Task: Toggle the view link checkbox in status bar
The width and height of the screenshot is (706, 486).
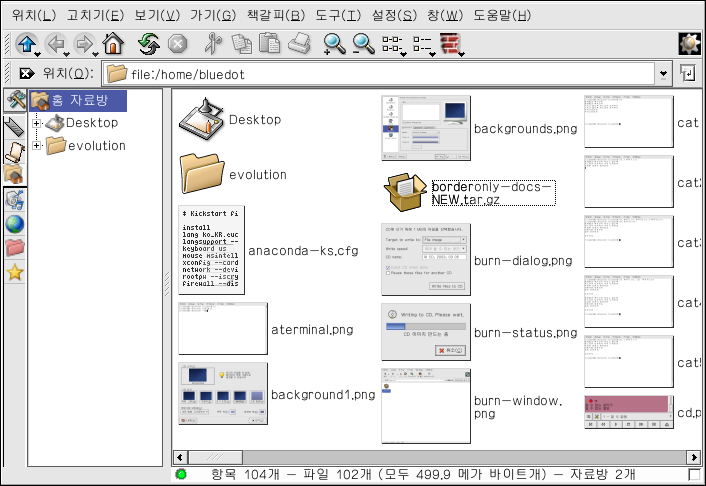Action: click(x=695, y=474)
